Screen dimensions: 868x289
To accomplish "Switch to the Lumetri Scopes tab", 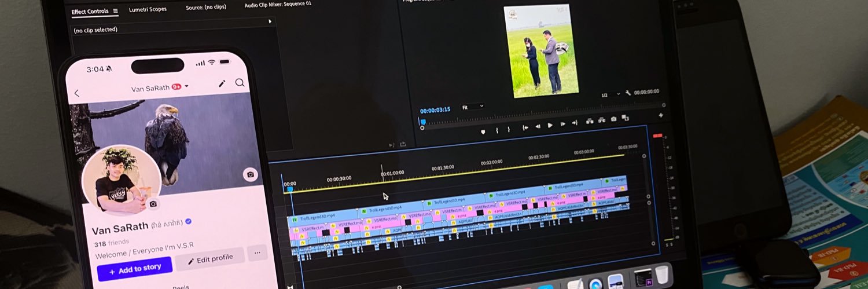I will click(148, 10).
